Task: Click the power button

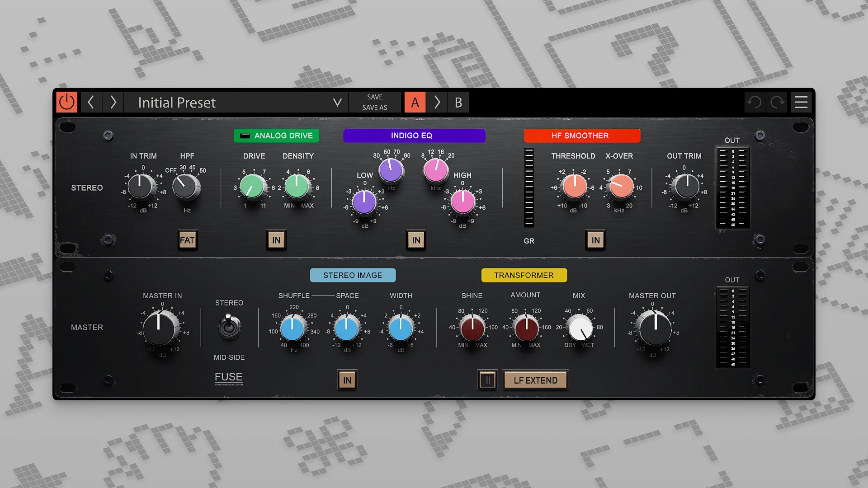Action: pos(67,102)
